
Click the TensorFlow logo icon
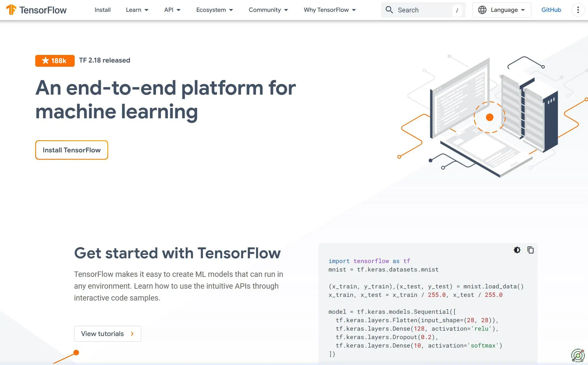pos(11,10)
